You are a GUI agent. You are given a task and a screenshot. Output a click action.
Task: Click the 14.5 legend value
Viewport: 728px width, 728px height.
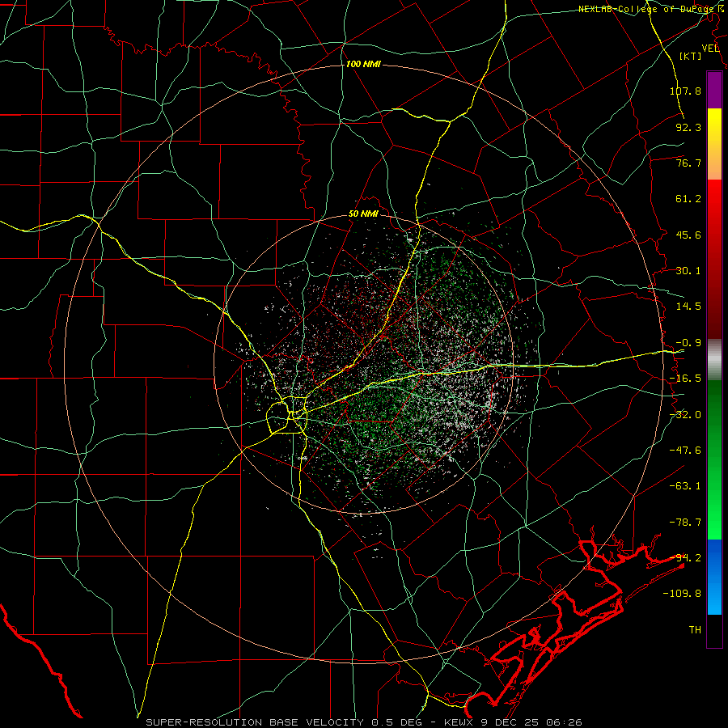point(688,307)
